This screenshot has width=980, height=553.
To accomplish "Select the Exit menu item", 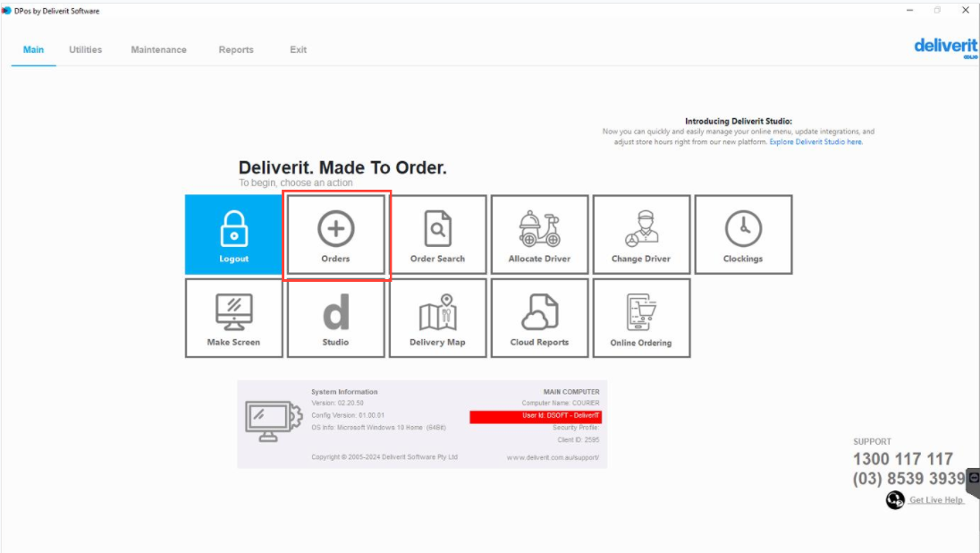I will click(x=298, y=49).
